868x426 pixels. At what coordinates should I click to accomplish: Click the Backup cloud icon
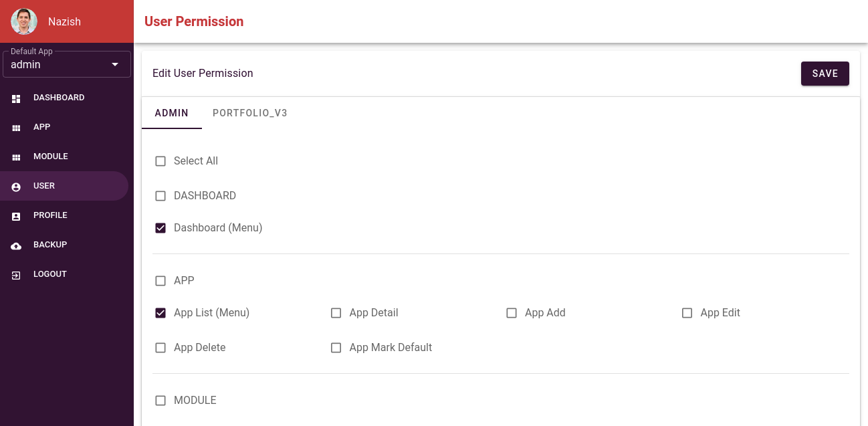[16, 245]
